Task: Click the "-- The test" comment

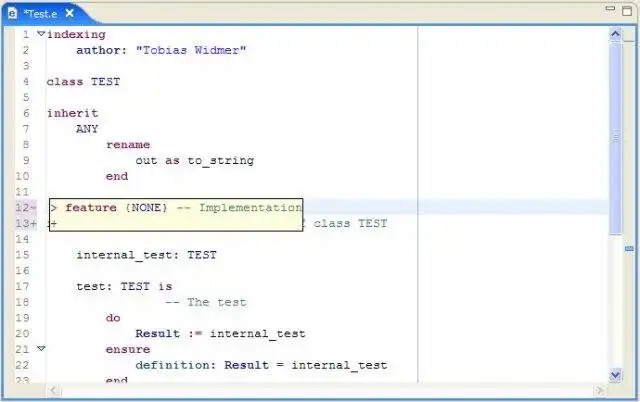Action: pyautogui.click(x=206, y=302)
